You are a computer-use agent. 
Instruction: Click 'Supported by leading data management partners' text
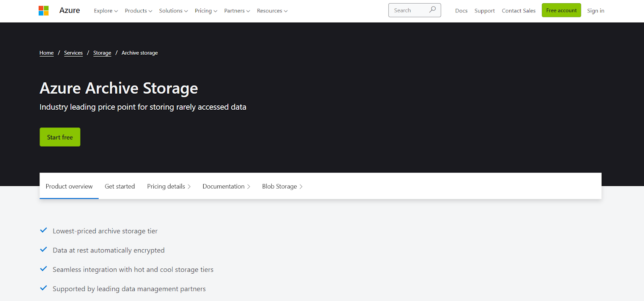pos(129,289)
